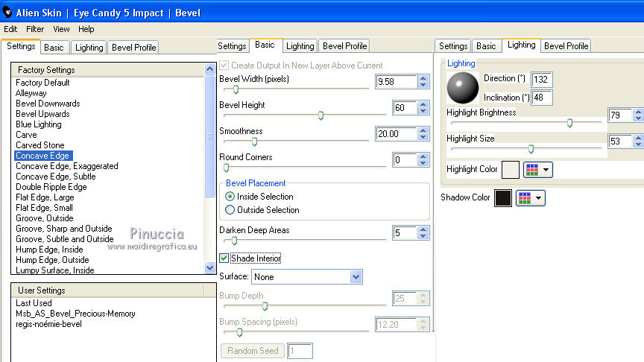
Task: Open Shadow Color palette grid dropdown
Action: tap(530, 198)
